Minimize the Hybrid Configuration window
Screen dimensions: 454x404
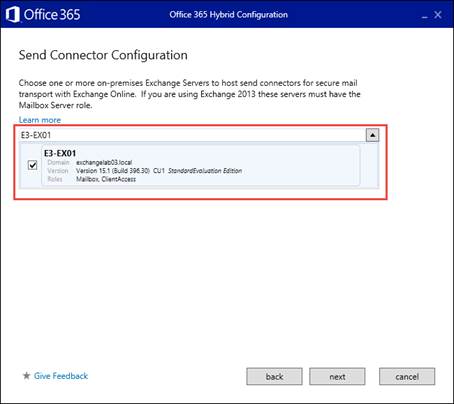(x=425, y=16)
